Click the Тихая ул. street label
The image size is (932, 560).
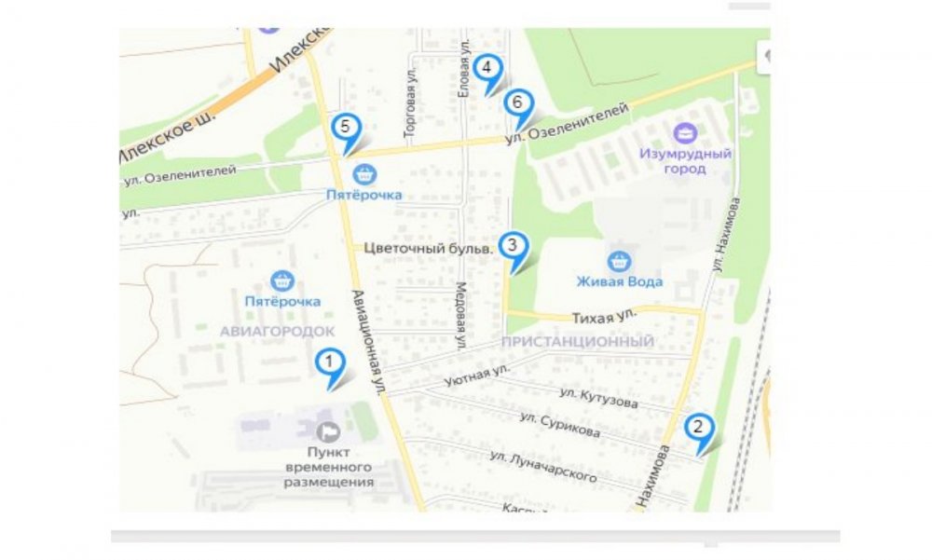point(604,316)
